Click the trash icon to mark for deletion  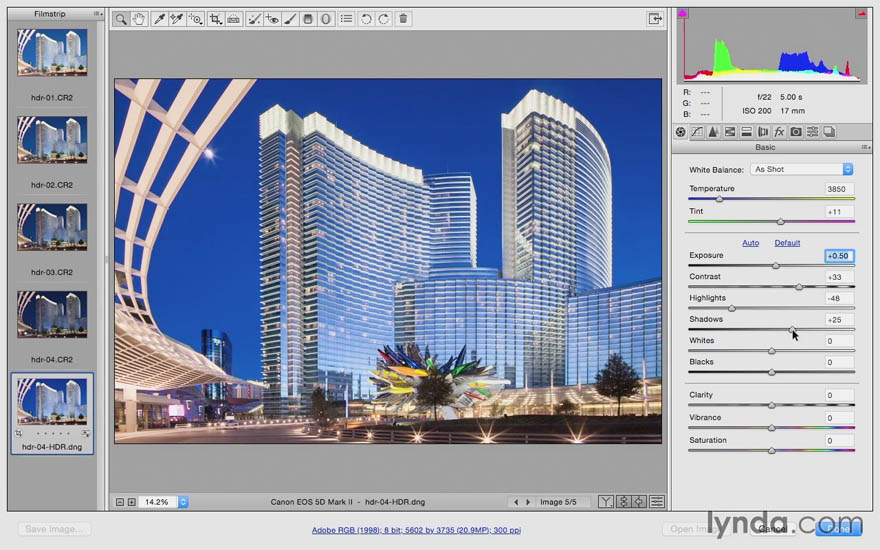click(403, 19)
